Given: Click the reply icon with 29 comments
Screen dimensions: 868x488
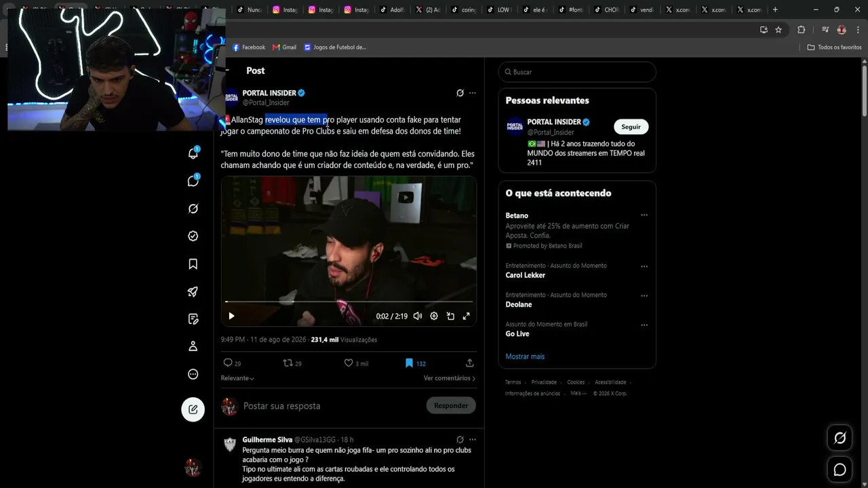Looking at the screenshot, I should pos(228,363).
